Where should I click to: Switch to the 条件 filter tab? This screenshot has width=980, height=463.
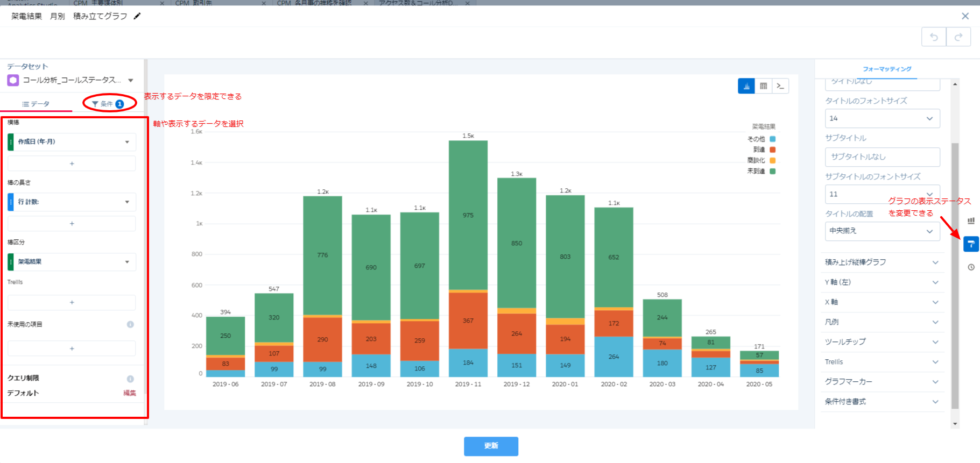pos(108,104)
